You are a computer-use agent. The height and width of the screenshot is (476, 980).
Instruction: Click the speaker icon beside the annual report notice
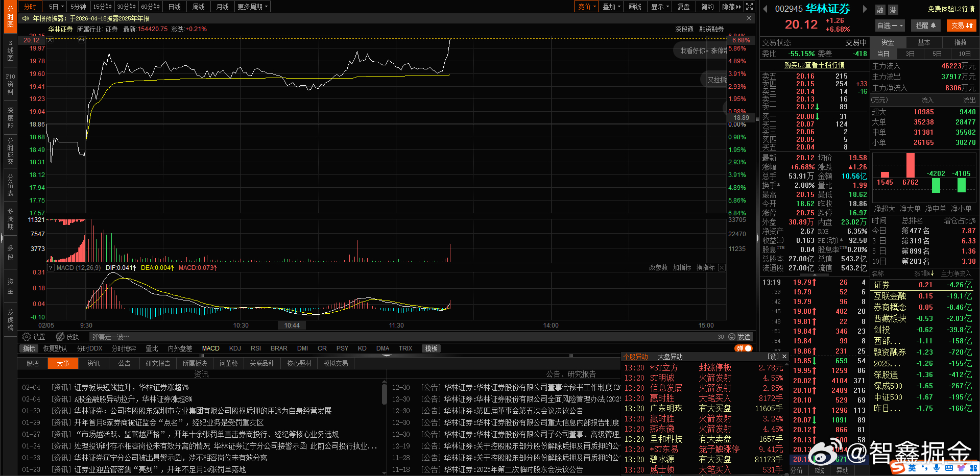(26, 18)
